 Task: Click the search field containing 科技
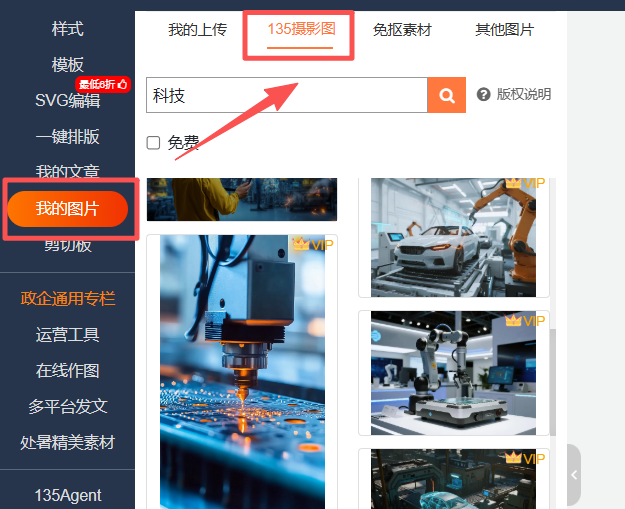287,95
